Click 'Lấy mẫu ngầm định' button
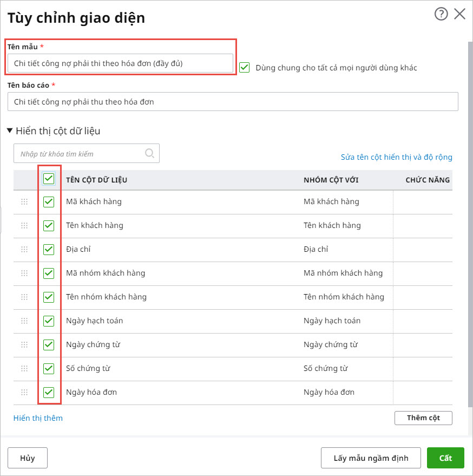This screenshot has height=476, width=473. [371, 458]
